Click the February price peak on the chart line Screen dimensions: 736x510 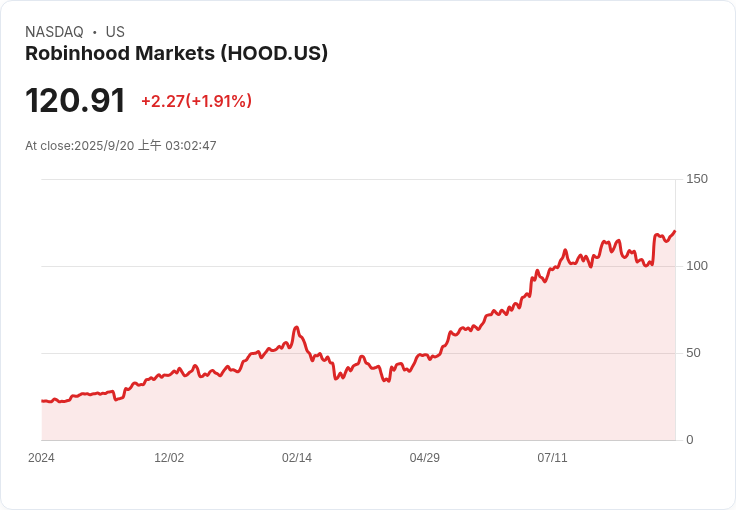(x=296, y=327)
